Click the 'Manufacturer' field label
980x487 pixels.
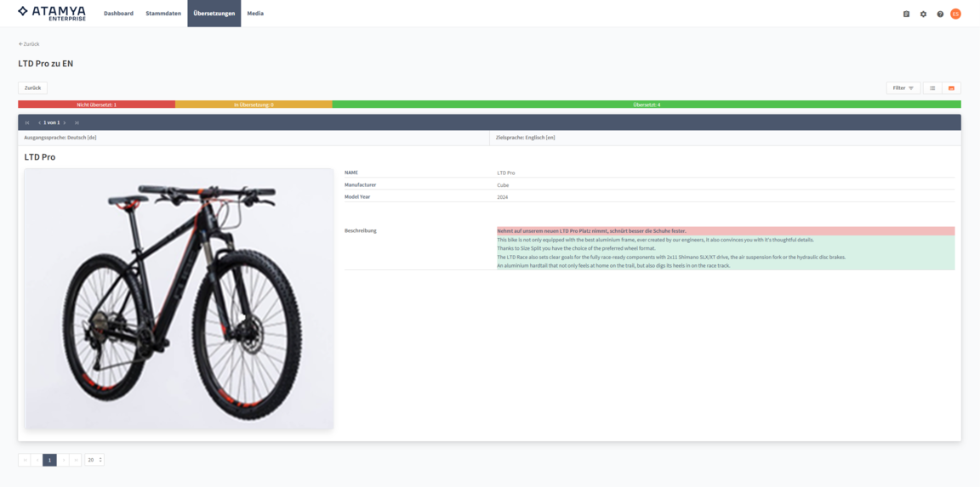pyautogui.click(x=360, y=184)
